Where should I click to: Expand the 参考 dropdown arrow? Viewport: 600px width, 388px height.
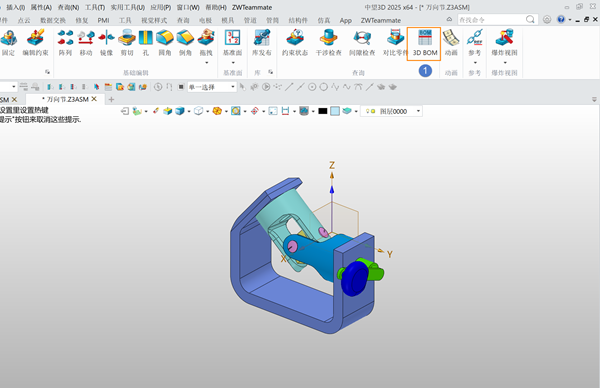[x=475, y=63]
